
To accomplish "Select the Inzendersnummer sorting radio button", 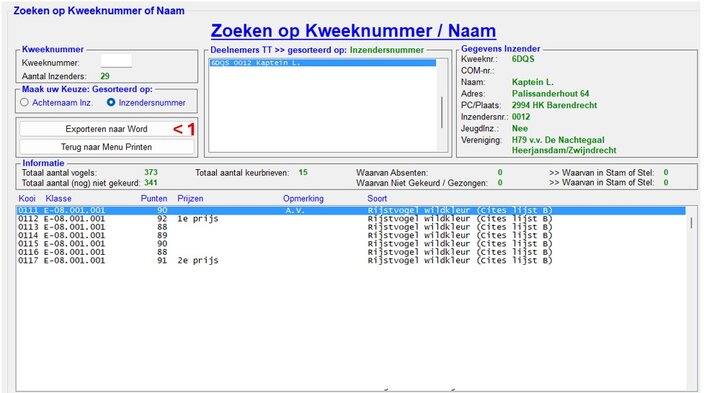I will point(111,102).
